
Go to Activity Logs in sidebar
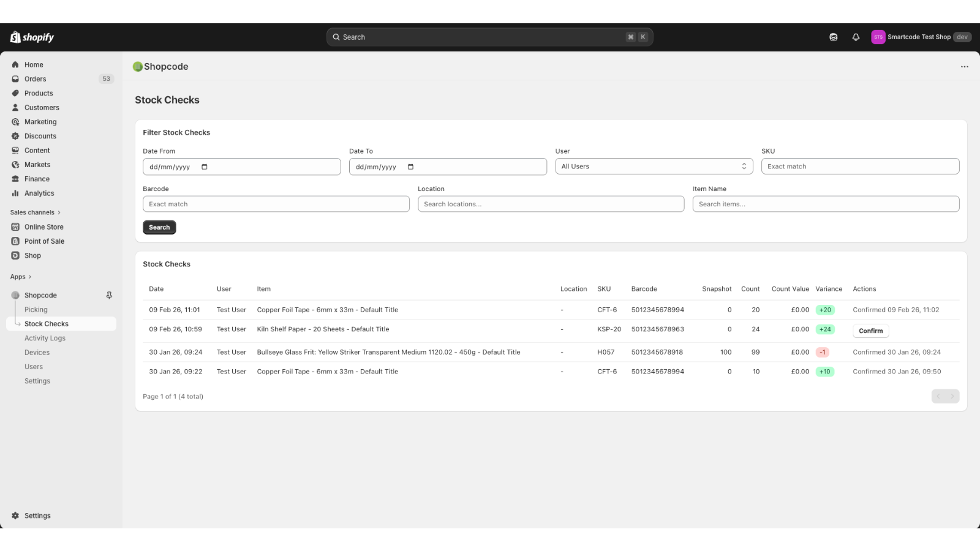coord(45,338)
